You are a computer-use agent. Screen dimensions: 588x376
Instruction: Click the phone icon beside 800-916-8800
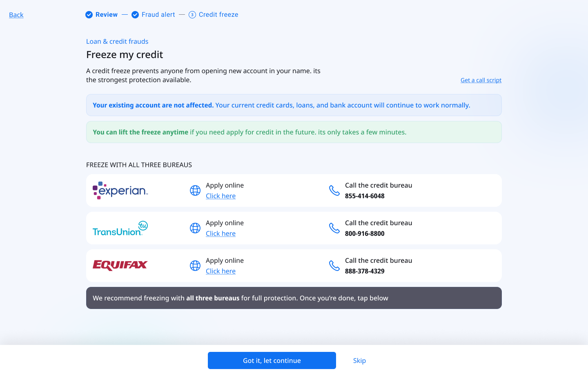[x=334, y=228]
